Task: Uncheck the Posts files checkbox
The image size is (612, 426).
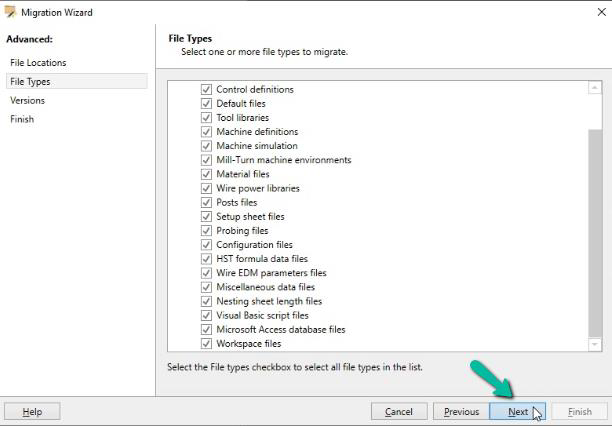Action: coord(206,202)
